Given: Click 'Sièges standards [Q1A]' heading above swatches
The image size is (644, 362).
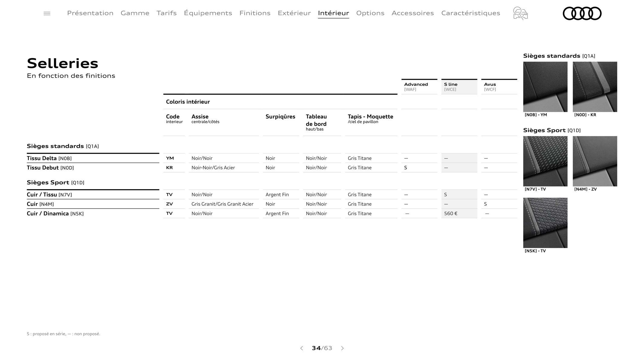Looking at the screenshot, I should click(559, 56).
